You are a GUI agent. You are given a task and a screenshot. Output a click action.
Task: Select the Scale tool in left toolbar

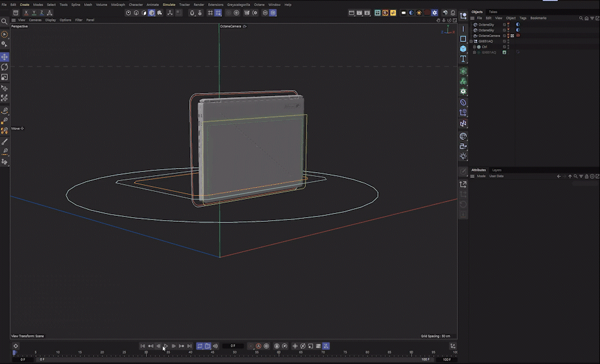click(x=4, y=77)
